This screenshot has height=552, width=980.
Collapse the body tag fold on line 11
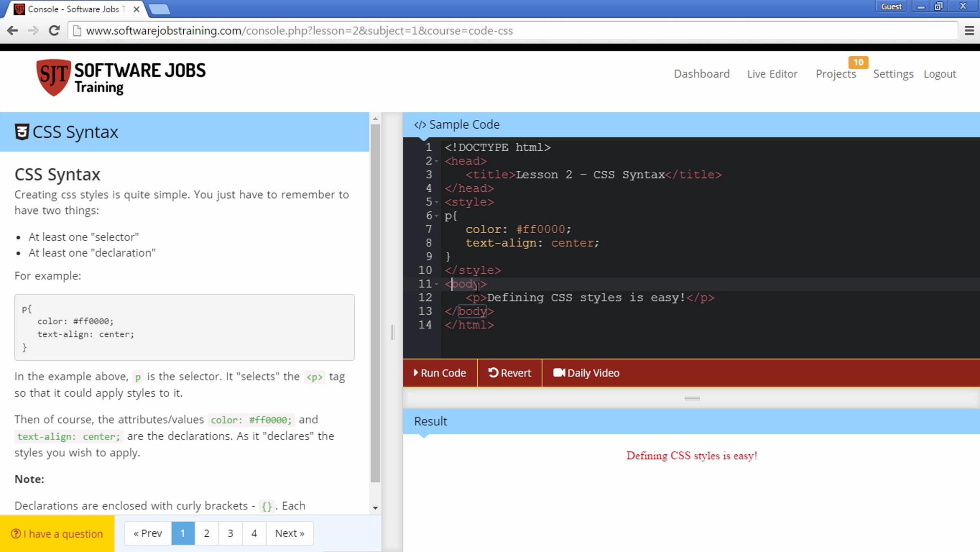point(437,284)
